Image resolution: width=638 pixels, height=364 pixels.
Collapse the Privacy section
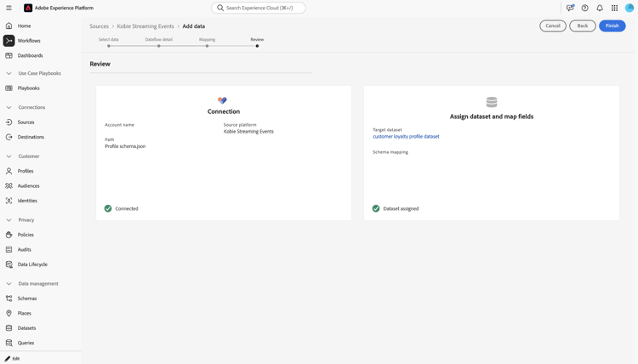click(x=9, y=220)
